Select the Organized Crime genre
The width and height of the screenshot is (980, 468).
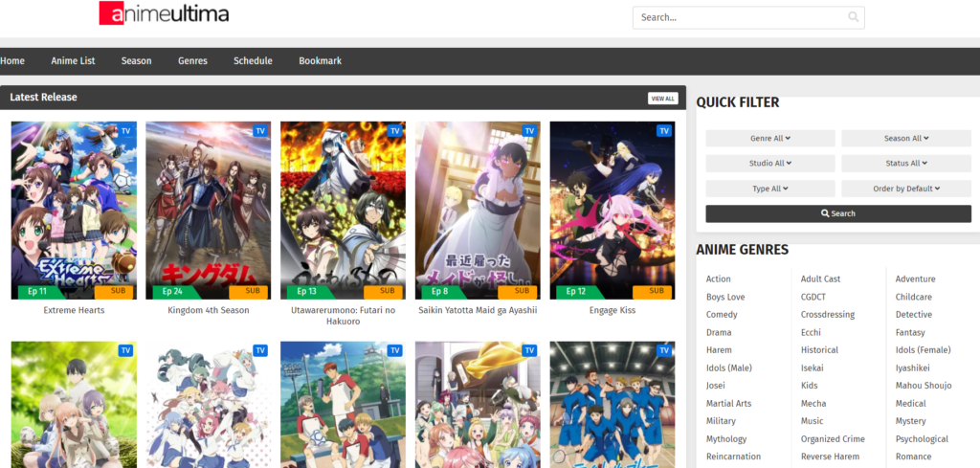833,439
